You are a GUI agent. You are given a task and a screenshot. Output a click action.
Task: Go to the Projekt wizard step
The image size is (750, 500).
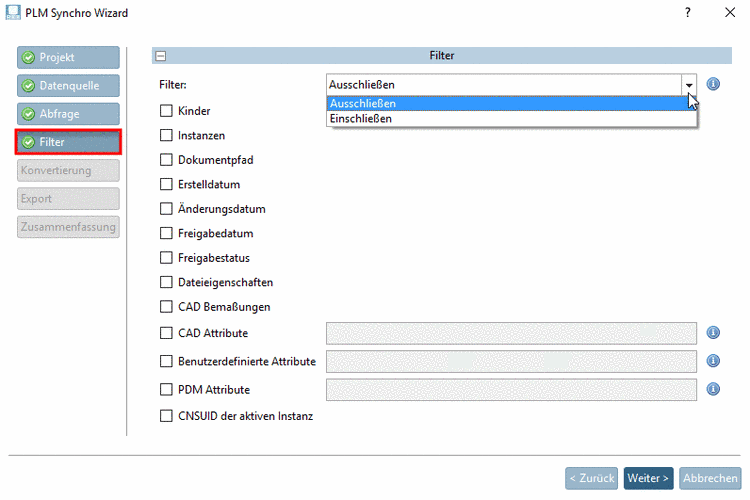point(68,58)
